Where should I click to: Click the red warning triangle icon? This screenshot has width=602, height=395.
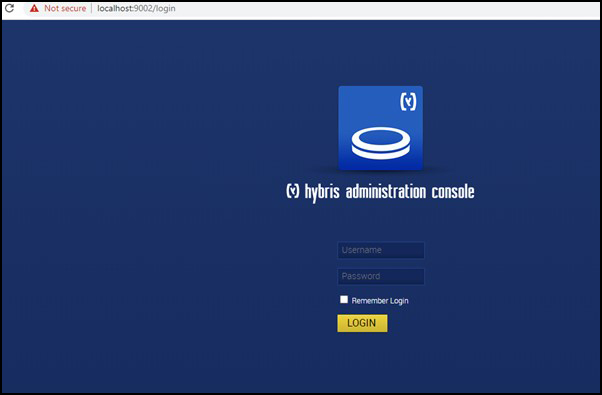coord(34,8)
